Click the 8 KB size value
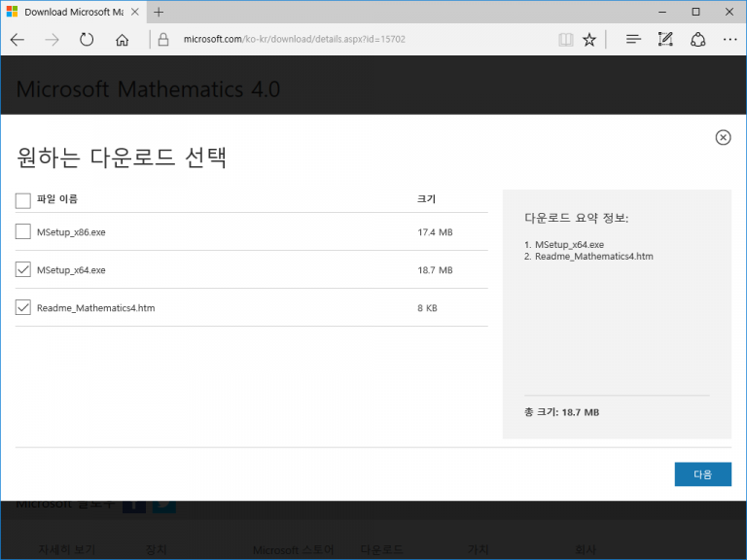747x560 pixels. point(427,308)
